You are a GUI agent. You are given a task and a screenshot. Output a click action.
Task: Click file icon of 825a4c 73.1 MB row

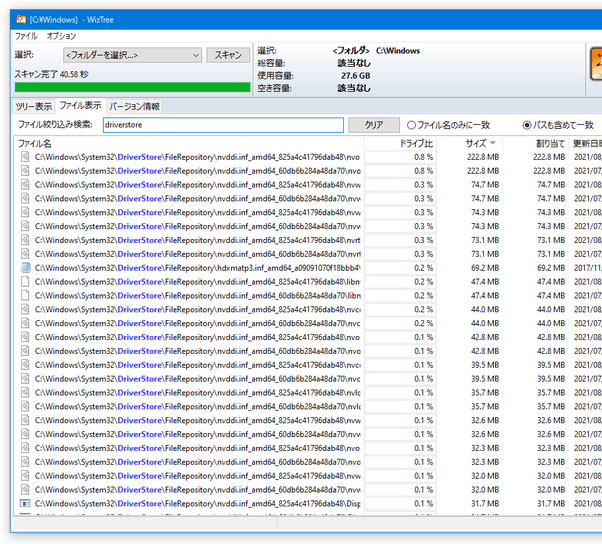click(x=25, y=240)
